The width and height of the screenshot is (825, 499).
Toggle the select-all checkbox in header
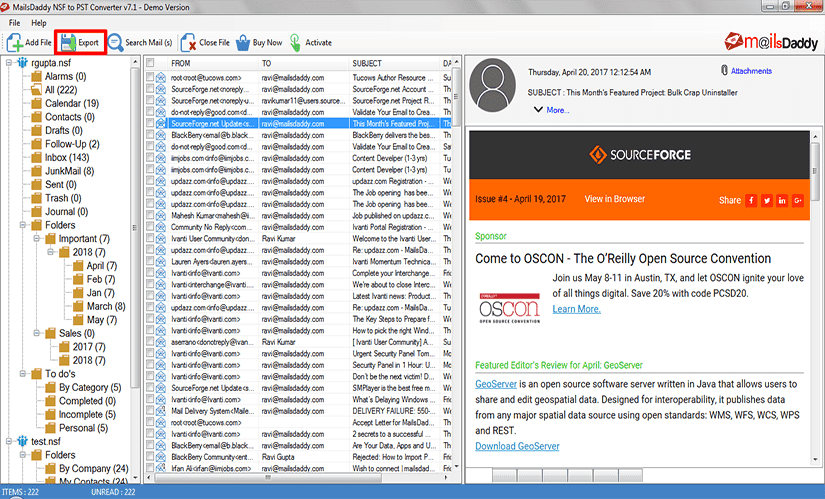point(150,63)
